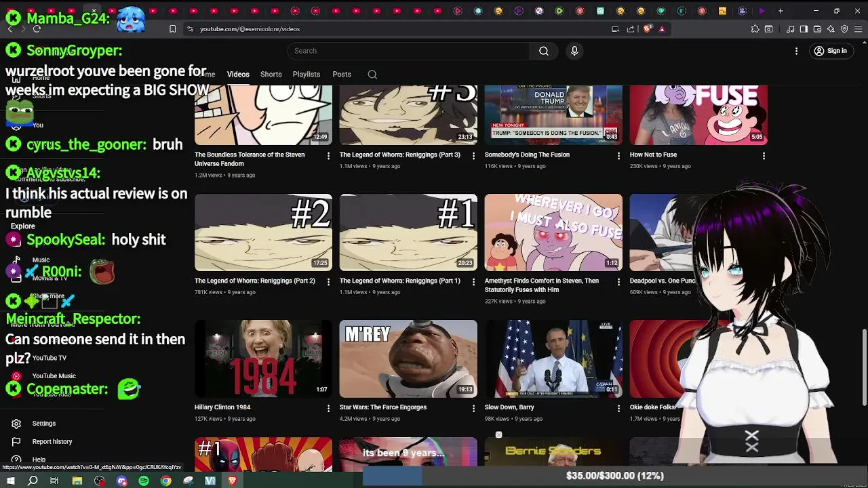868x488 pixels.
Task: Play How Not to Fuse thumbnail
Action: [x=698, y=115]
